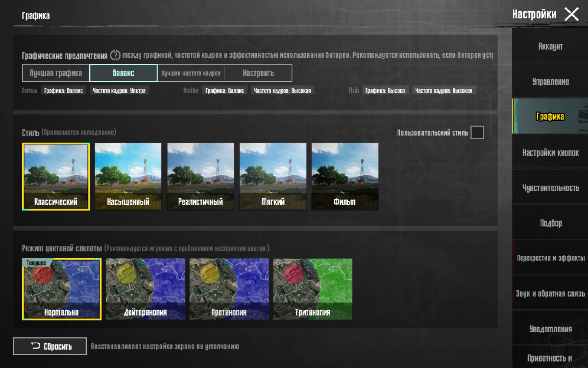Choose the Настроить preference option

(258, 73)
